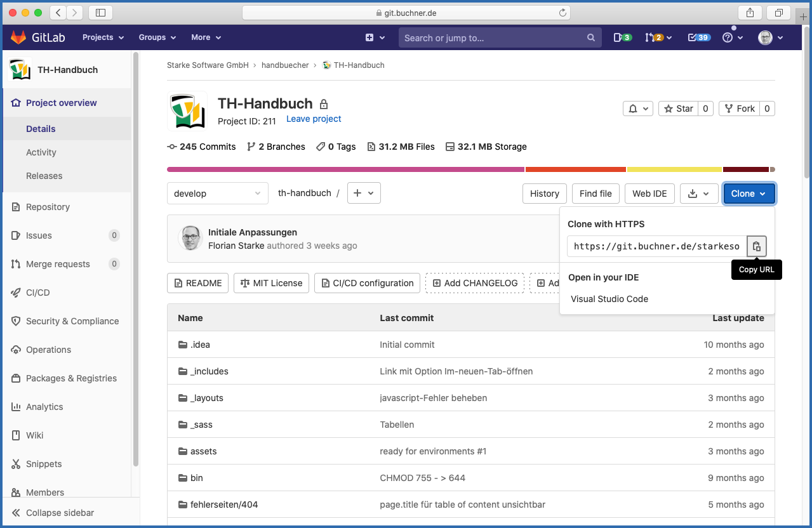Image resolution: width=812 pixels, height=528 pixels.
Task: Expand the download artifacts dropdown
Action: [699, 193]
